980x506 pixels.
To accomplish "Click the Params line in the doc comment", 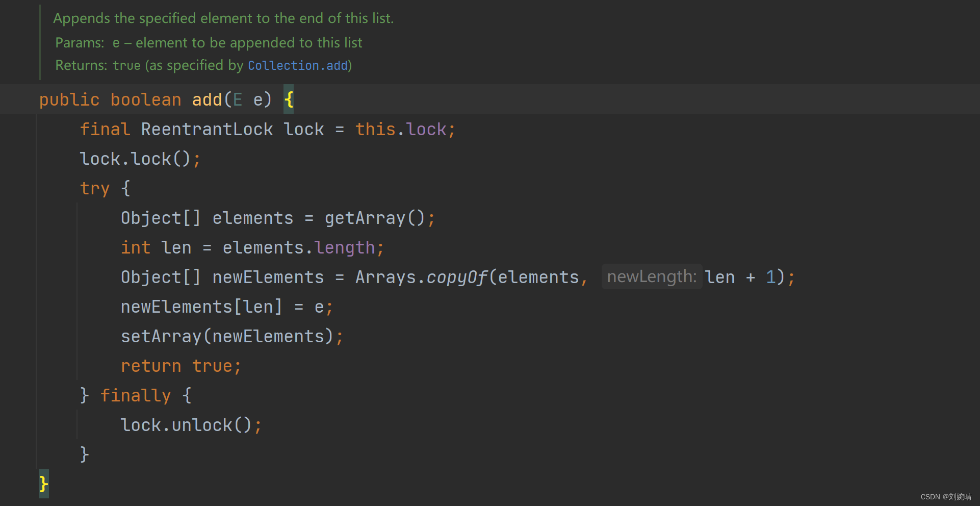I will pos(209,43).
